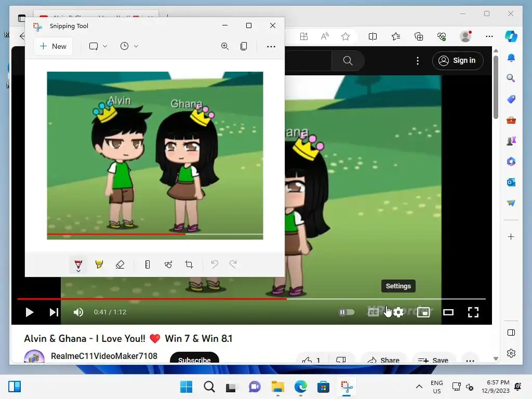Open the Edge favorites list

point(395,36)
